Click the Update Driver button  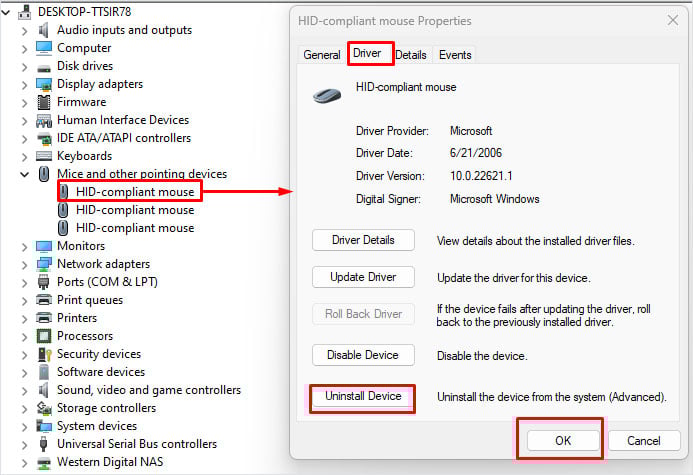pyautogui.click(x=363, y=277)
